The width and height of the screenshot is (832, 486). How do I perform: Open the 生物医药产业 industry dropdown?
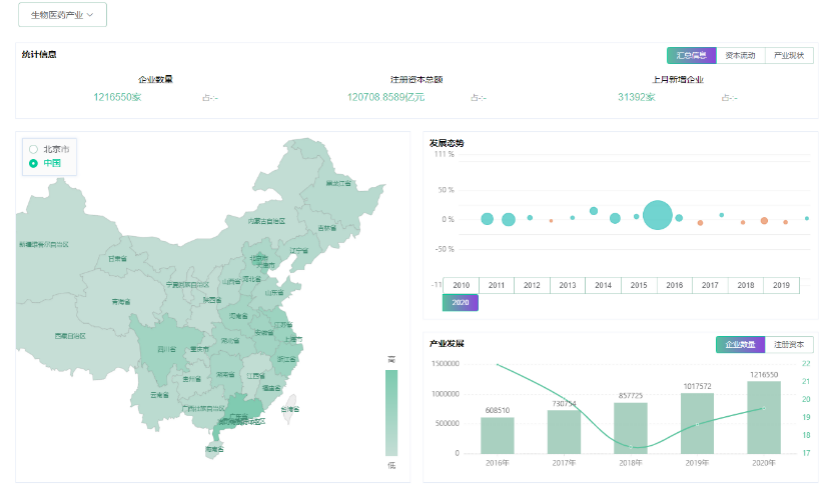(62, 15)
